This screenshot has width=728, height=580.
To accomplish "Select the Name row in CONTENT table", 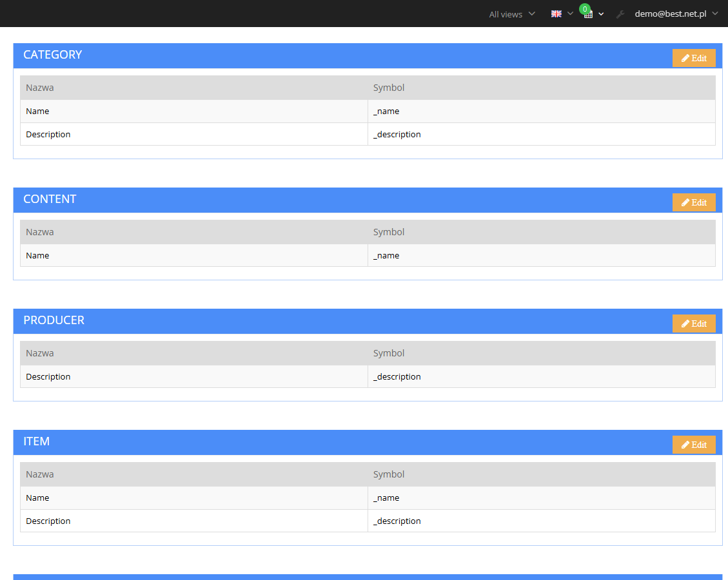I will (368, 255).
